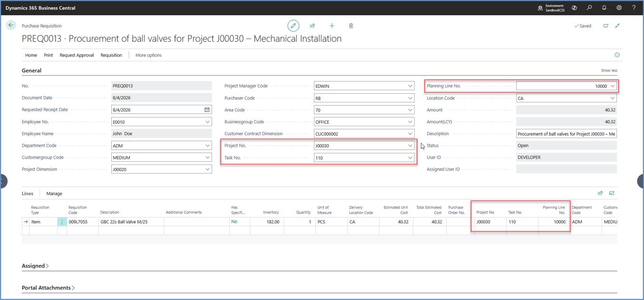The image size is (644, 300).
Task: Click the Edit pencil icon
Action: (x=293, y=26)
